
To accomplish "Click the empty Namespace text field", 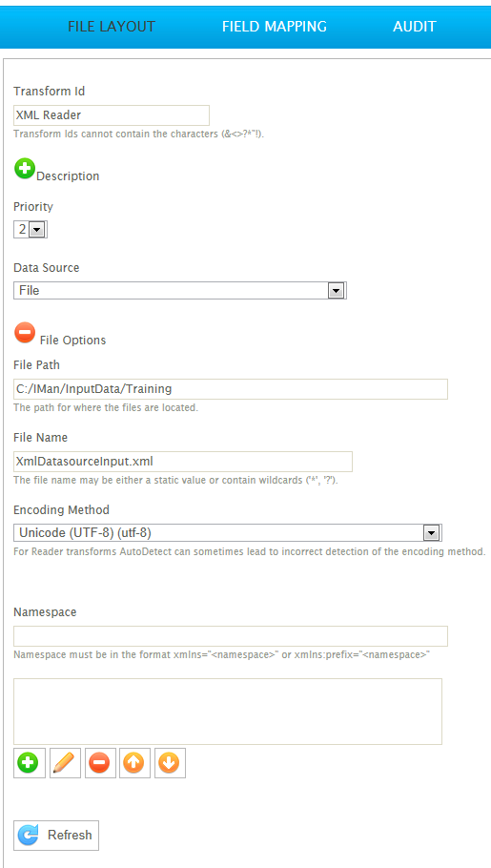I will pos(231,636).
